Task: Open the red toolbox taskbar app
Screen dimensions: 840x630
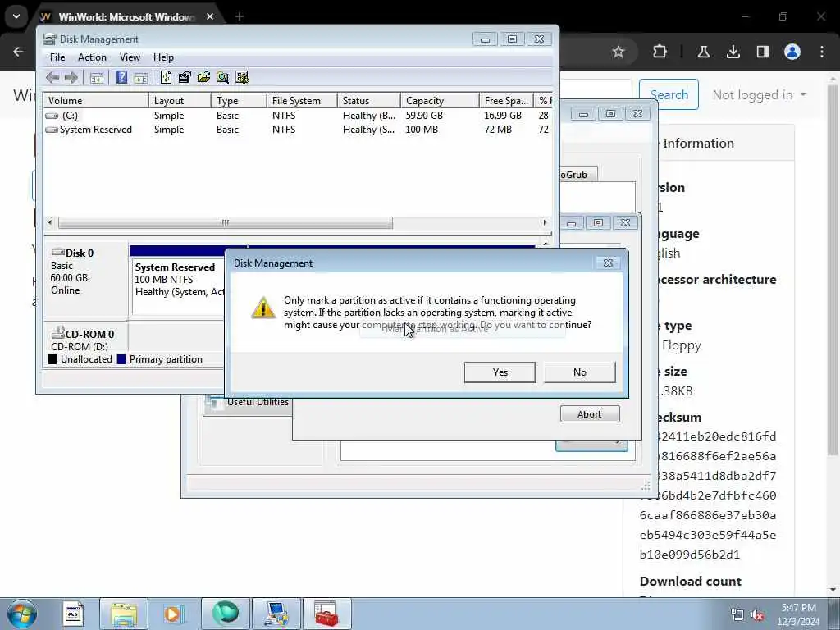Action: point(326,614)
